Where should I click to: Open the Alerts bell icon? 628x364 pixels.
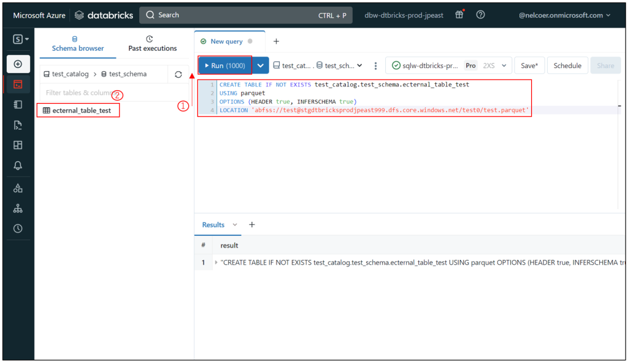click(18, 165)
